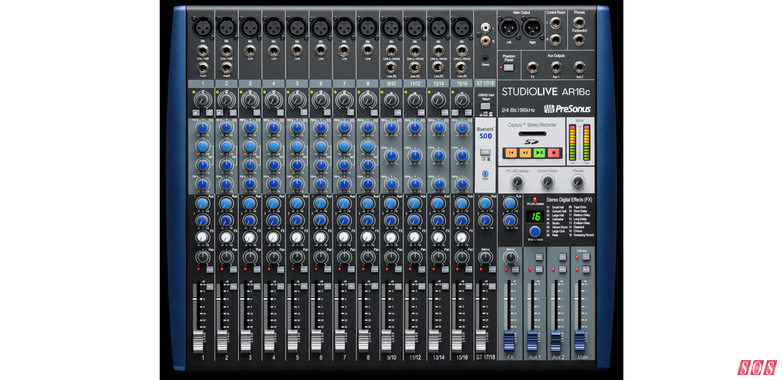Screen dimensions: 783x380
Task: Toggle the Bluetooth 5.0 input button
Action: [484, 152]
